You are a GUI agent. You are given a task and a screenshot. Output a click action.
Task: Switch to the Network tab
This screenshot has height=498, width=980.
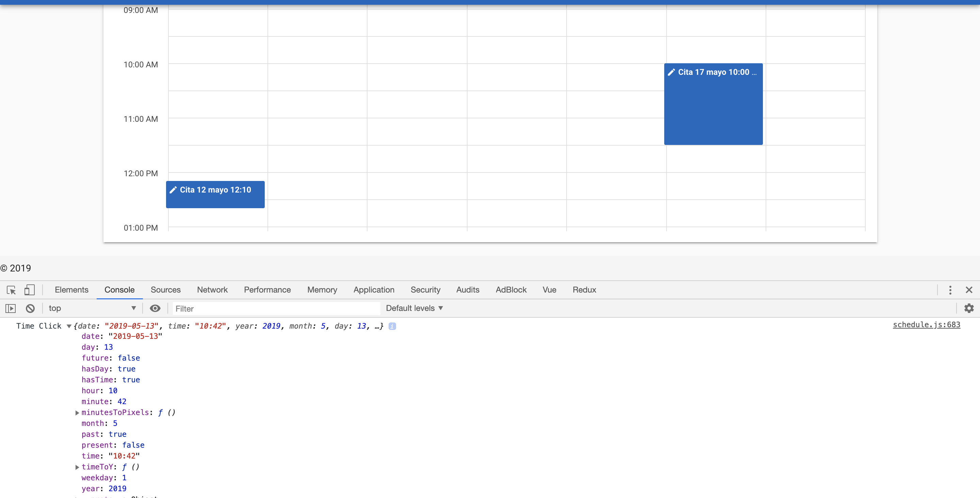212,290
